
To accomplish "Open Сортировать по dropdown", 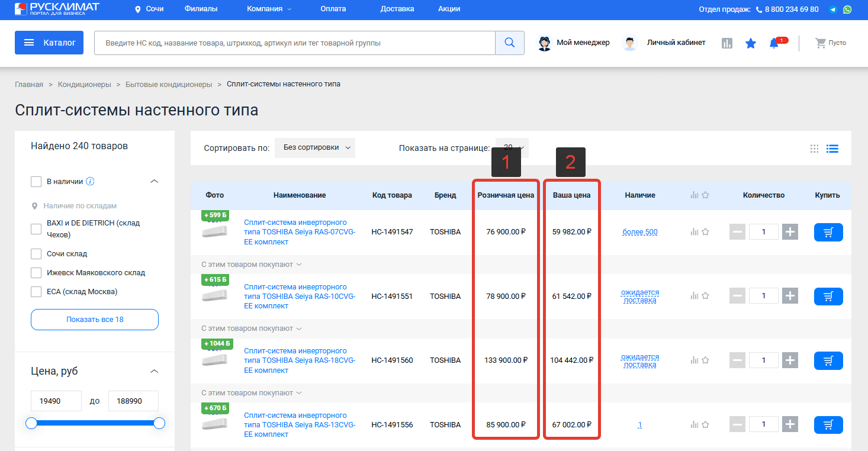I will click(315, 148).
